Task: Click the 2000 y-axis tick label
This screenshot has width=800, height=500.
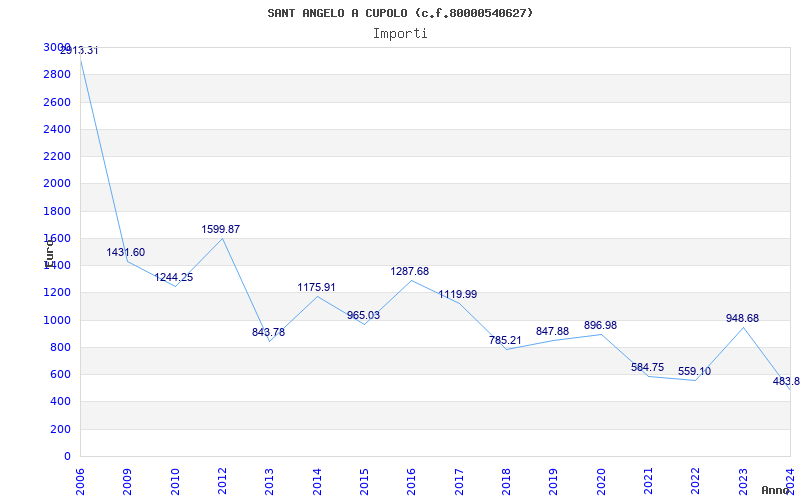Action: pos(57,184)
